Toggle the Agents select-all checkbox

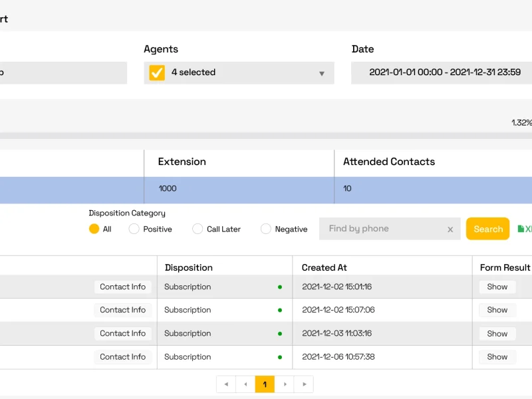(157, 72)
